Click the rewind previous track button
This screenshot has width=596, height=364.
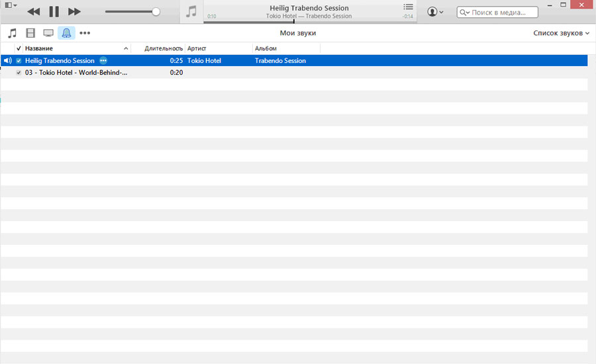point(33,12)
